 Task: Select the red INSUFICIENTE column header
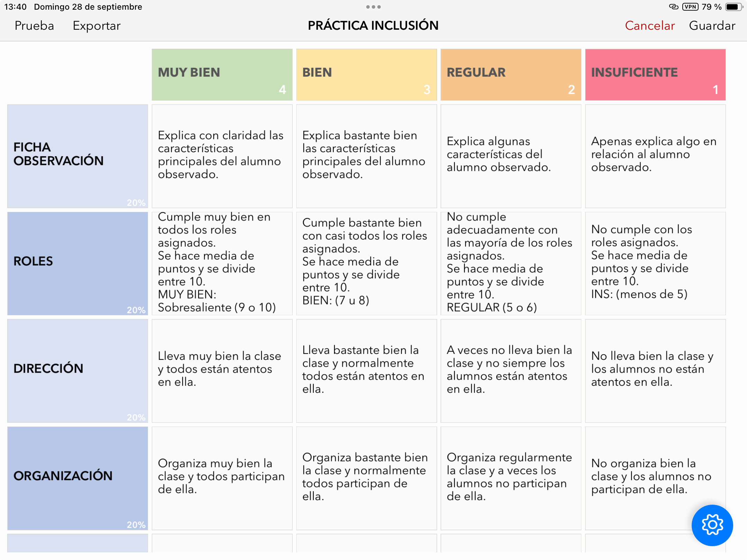(655, 75)
